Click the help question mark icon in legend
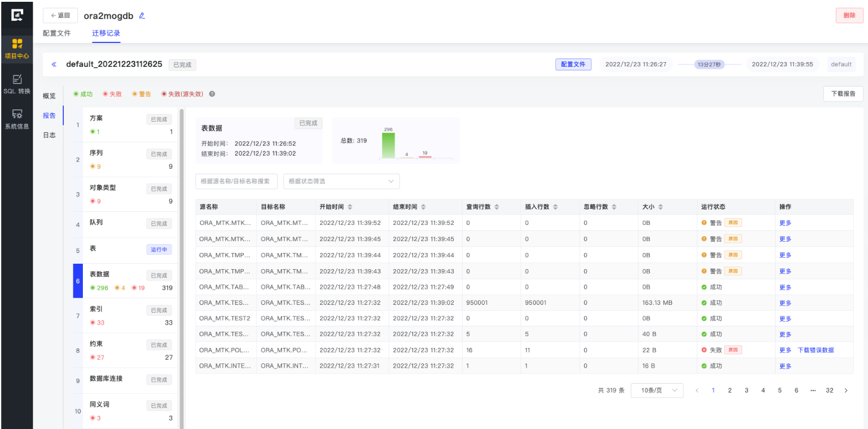868x429 pixels. click(x=212, y=94)
